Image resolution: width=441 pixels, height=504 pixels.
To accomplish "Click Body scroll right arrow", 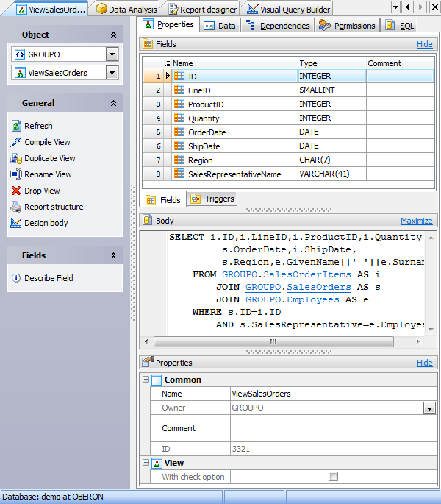I will tap(418, 341).
